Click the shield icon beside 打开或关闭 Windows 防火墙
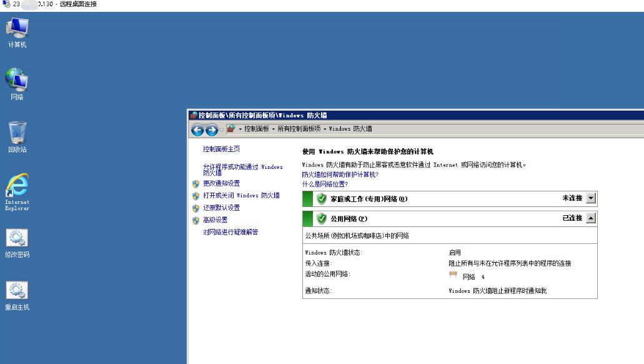Image resolution: width=644 pixels, height=364 pixels. coord(196,196)
